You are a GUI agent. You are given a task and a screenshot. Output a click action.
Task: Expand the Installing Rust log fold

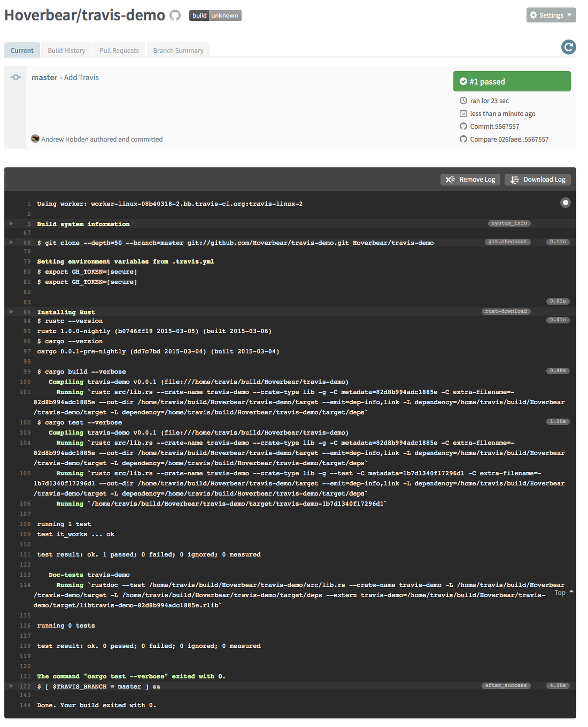point(11,311)
